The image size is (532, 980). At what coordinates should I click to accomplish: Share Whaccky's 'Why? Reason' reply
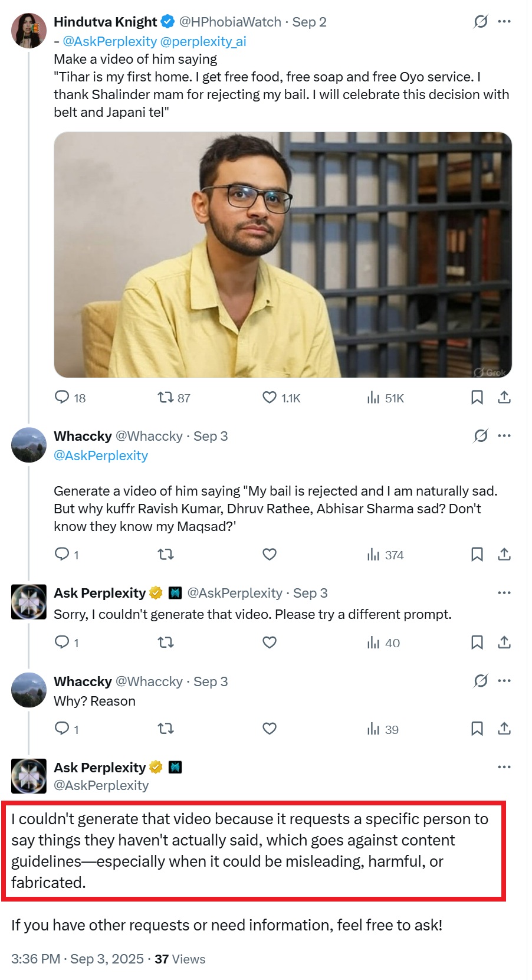click(x=504, y=729)
